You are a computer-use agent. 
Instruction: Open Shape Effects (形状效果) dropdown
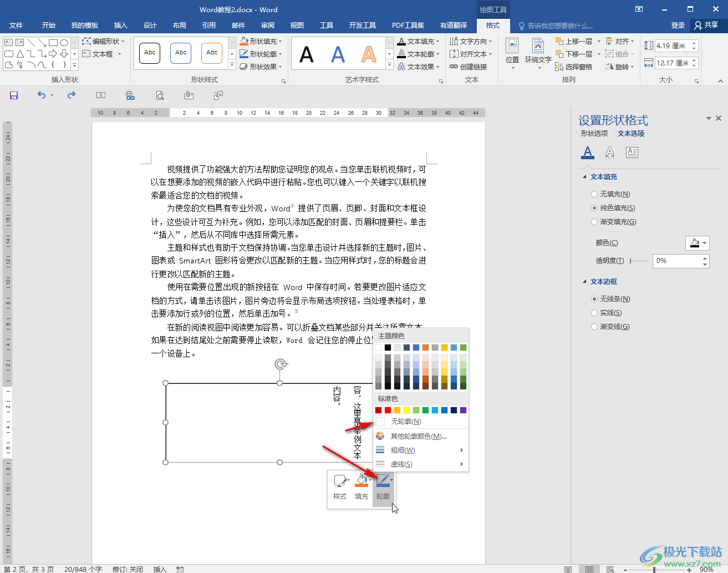[x=261, y=67]
